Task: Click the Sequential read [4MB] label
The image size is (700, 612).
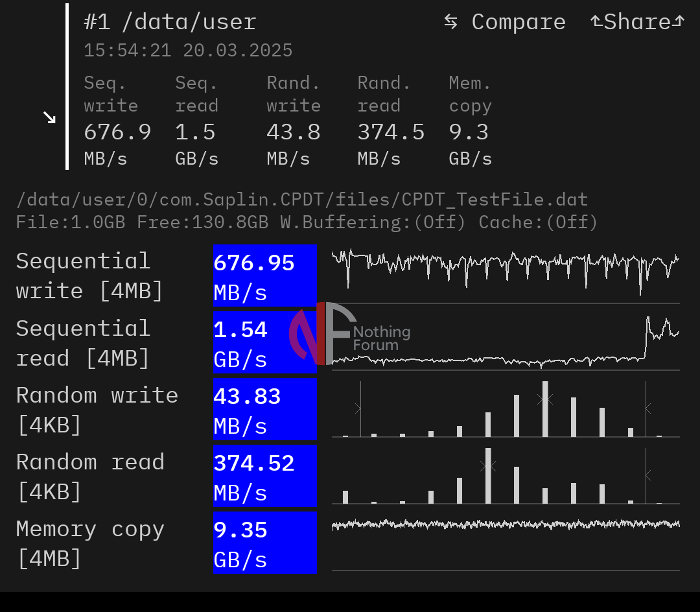Action: tap(83, 343)
